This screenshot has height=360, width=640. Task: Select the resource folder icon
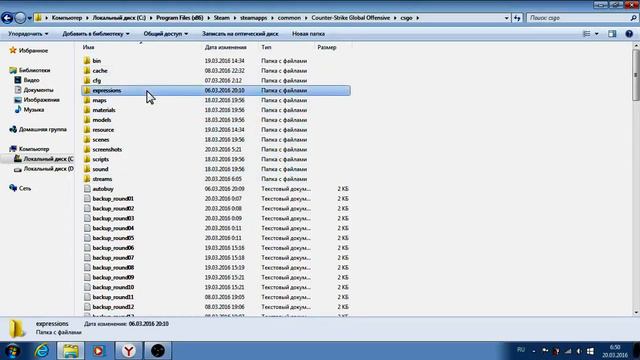click(x=87, y=129)
